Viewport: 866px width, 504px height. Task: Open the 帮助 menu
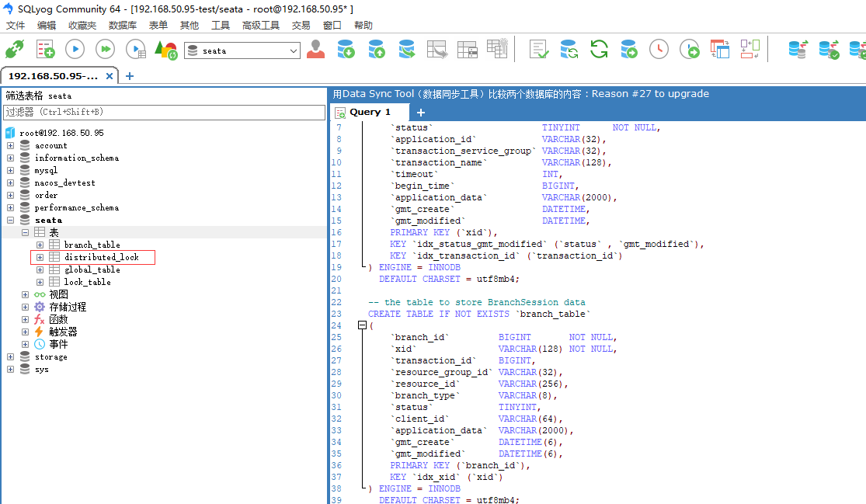[x=363, y=26]
